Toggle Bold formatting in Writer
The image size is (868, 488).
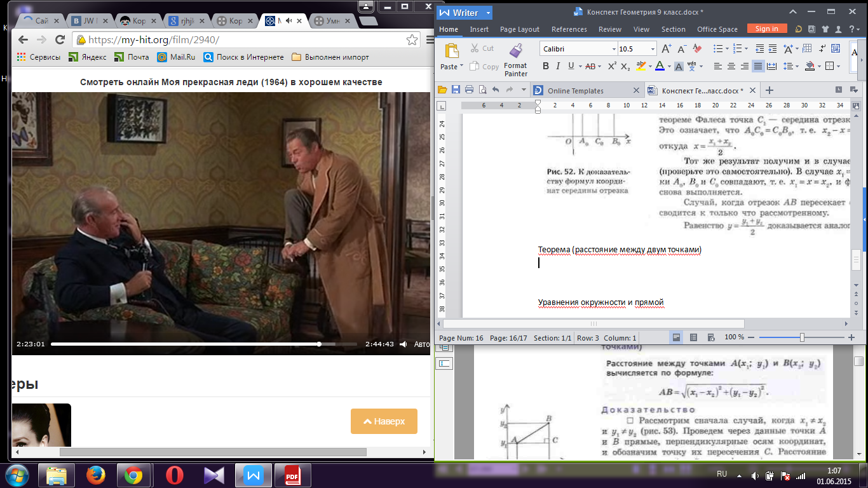click(546, 66)
